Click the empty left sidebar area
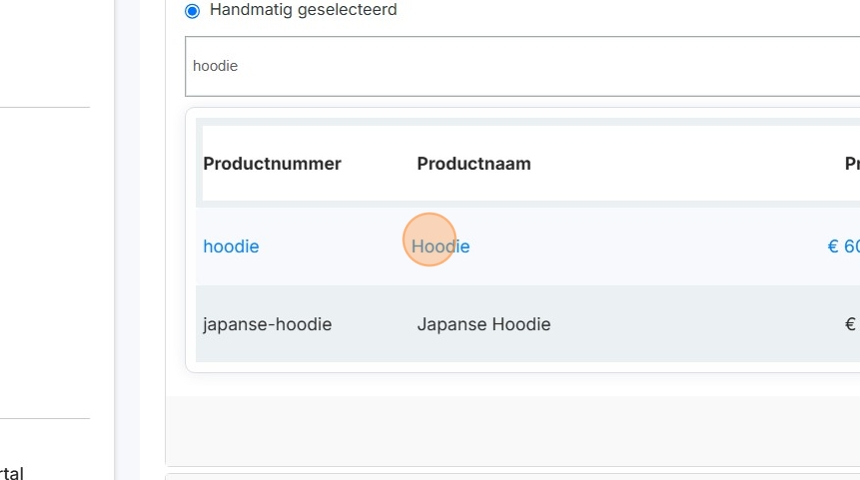Image resolution: width=860 pixels, height=480 pixels. click(45, 260)
